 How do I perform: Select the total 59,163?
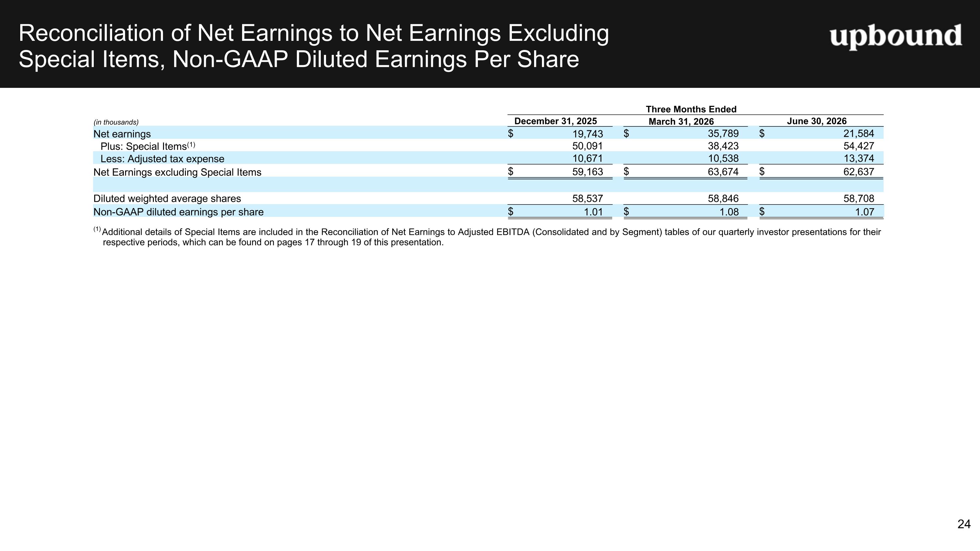(x=587, y=172)
